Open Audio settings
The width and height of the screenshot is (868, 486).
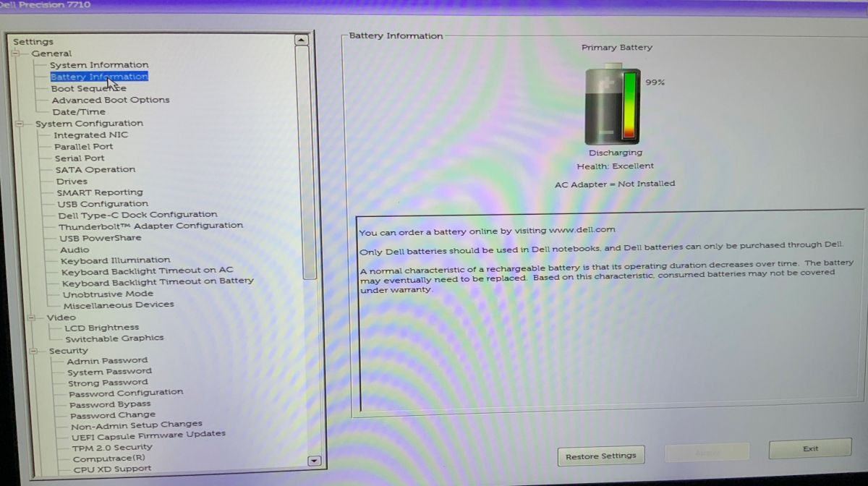[75, 250]
